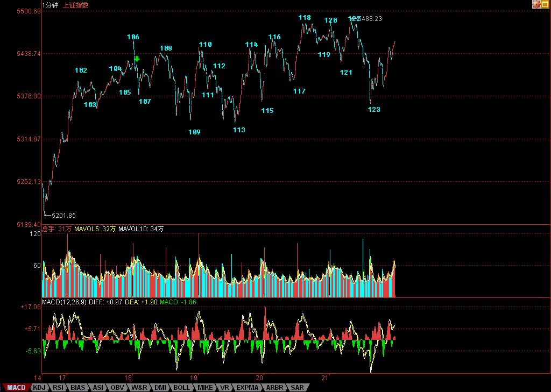Open the BIAS indicator tab
Image resolution: width=551 pixels, height=392 pixels.
coord(78,387)
